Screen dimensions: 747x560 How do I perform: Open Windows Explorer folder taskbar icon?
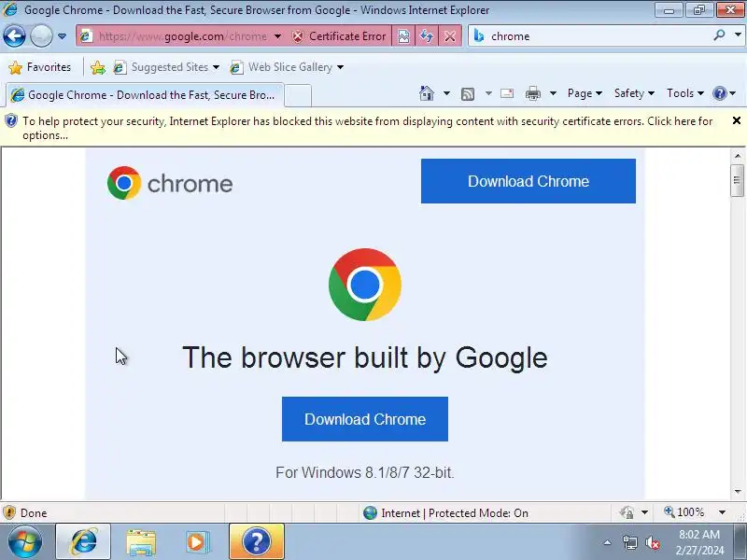coord(141,542)
